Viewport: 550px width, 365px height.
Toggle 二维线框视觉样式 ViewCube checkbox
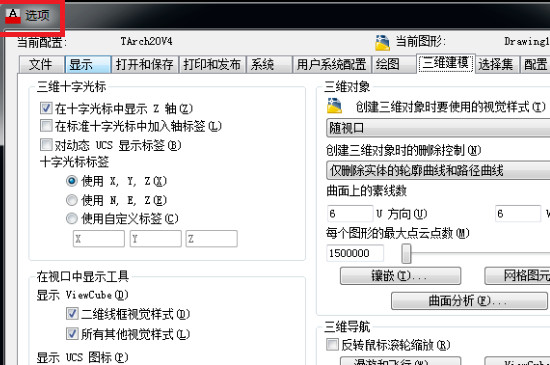tap(72, 314)
